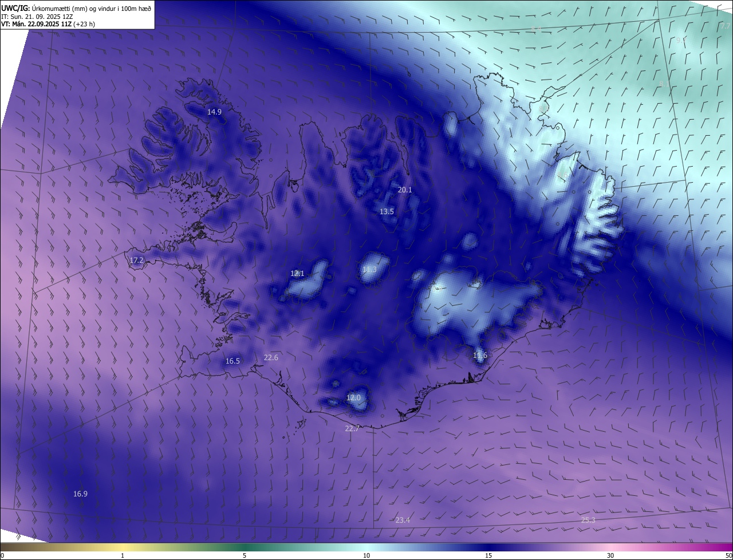This screenshot has height=560, width=733.
Task: Click the 16.5 value on Reykjanes peninsula
Action: pos(232,361)
